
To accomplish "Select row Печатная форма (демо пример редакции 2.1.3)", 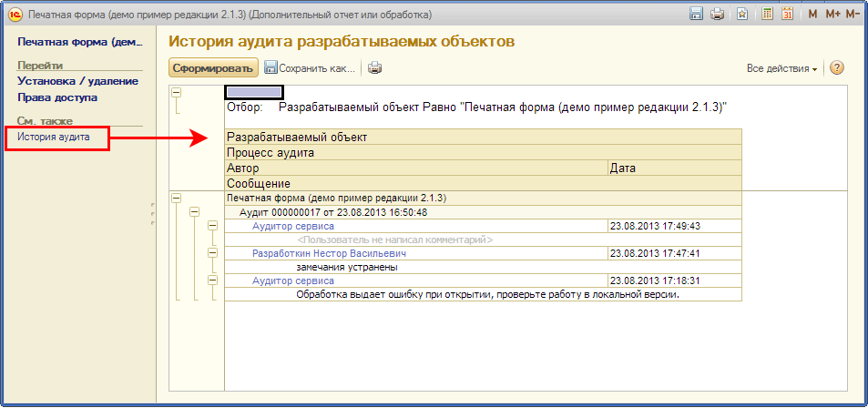I will point(483,199).
